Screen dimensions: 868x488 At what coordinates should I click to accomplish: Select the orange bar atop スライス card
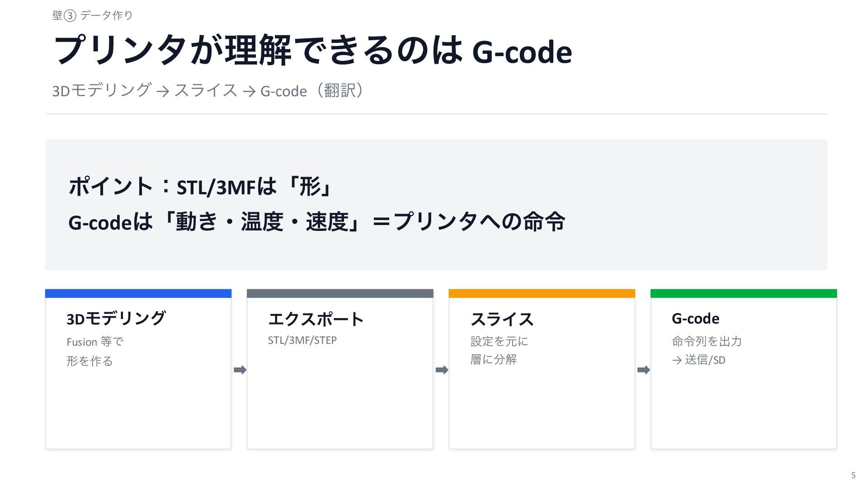(x=542, y=294)
